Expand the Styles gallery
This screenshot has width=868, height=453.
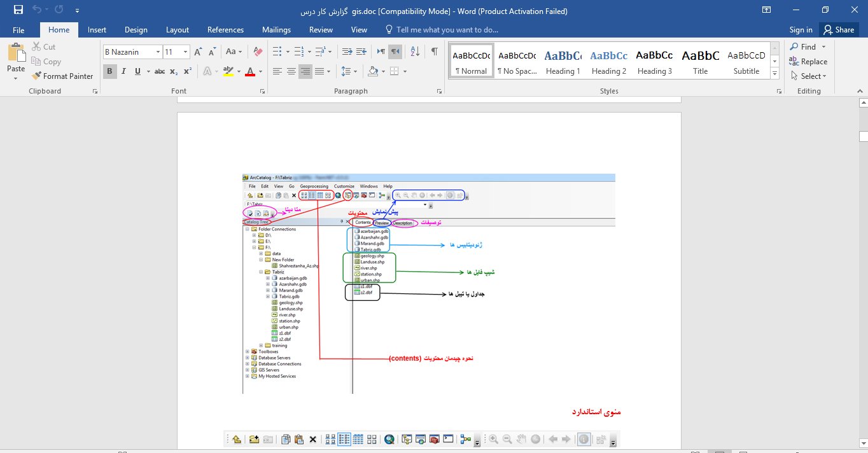774,74
